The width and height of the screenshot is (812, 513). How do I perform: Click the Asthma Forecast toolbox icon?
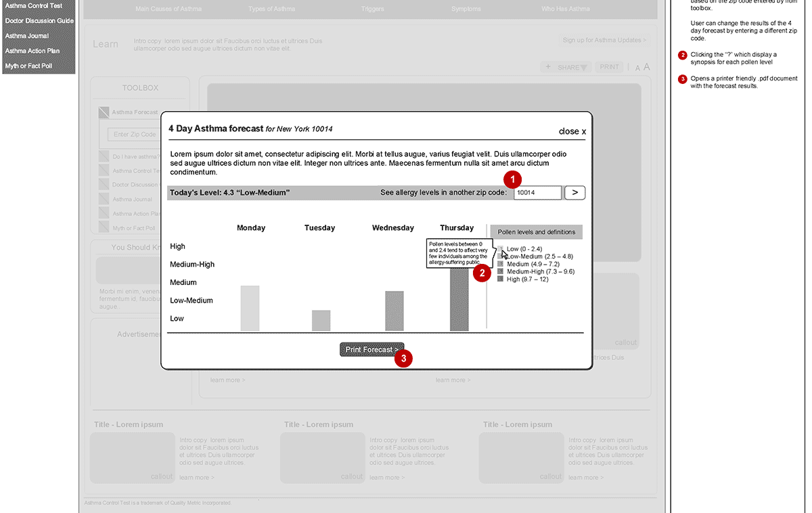104,112
